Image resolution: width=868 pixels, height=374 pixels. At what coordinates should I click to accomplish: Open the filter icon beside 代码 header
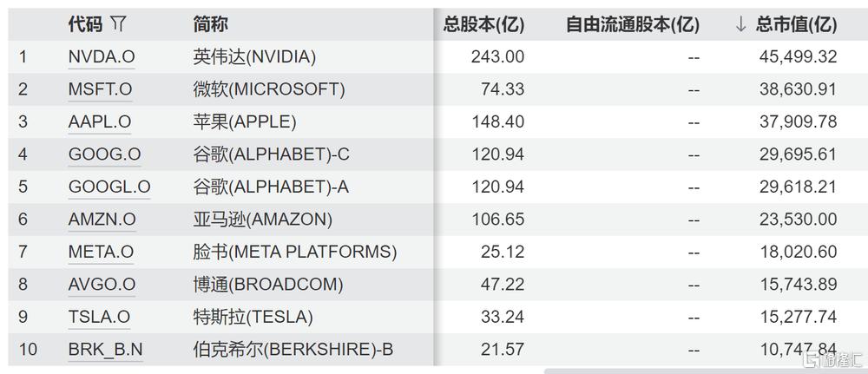click(x=119, y=24)
